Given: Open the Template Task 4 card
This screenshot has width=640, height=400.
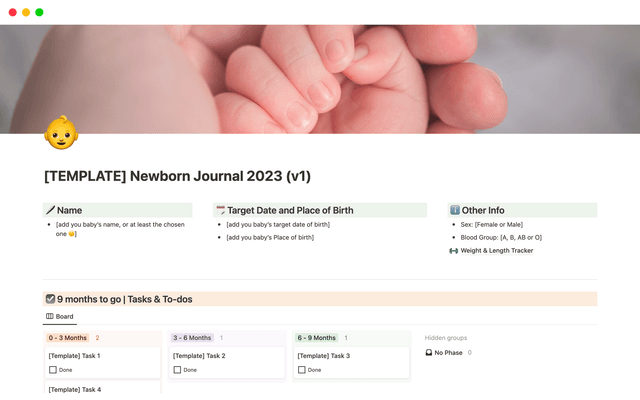Looking at the screenshot, I should (75, 389).
